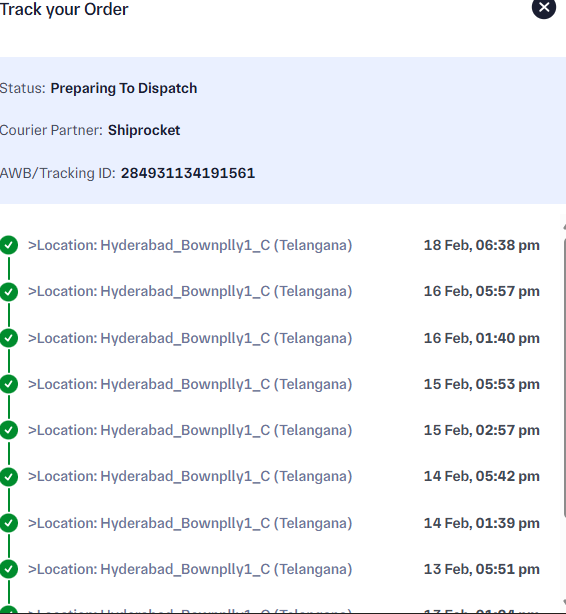Viewport: 566px width, 614px height.
Task: Click the Courier Partner label
Action: [51, 130]
